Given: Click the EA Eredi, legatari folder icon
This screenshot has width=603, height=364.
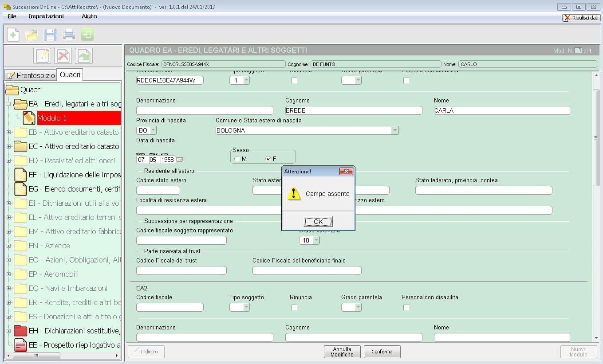Looking at the screenshot, I should tap(20, 104).
